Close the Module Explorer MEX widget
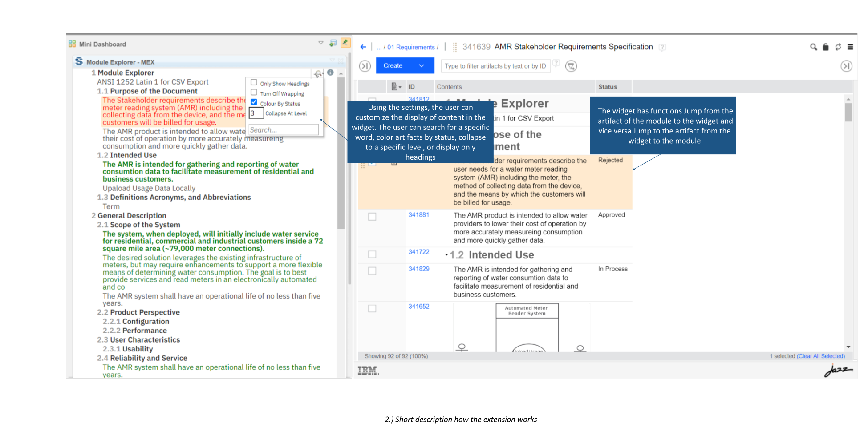868x436 pixels. [341, 61]
